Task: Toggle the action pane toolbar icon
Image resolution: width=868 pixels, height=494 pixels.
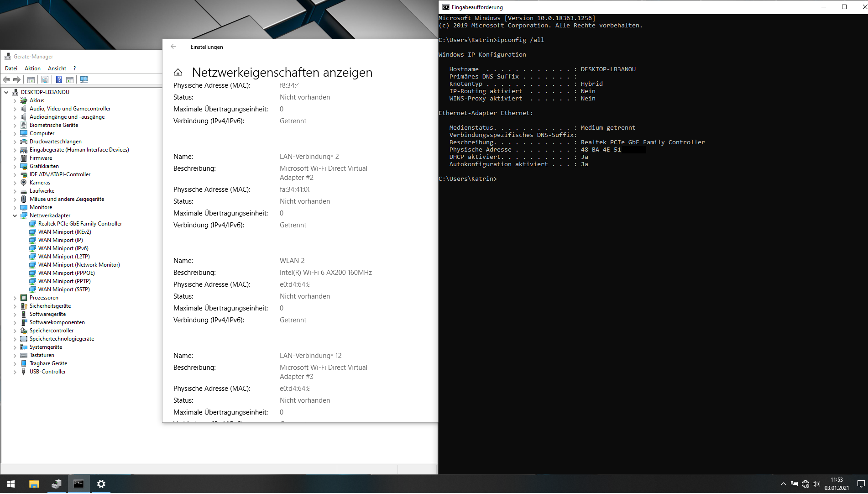Action: [x=70, y=80]
